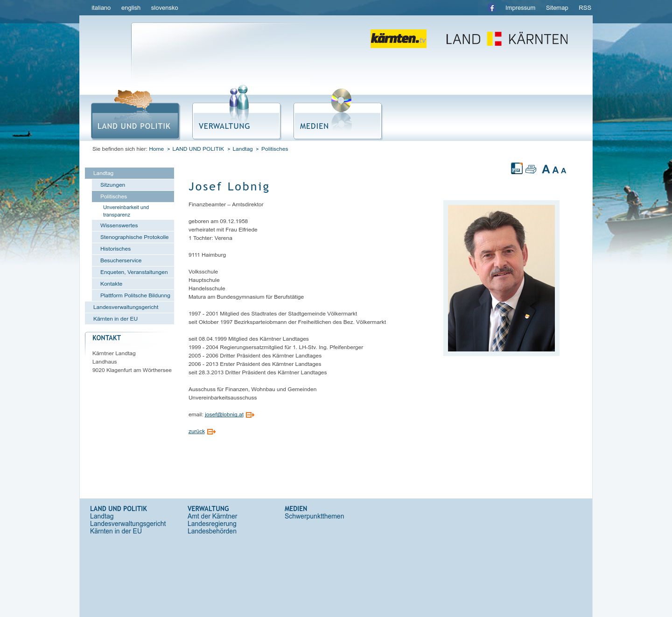The image size is (672, 617).
Task: Open Unvereinbarkeit und transparenz submenu item
Action: coord(126,211)
